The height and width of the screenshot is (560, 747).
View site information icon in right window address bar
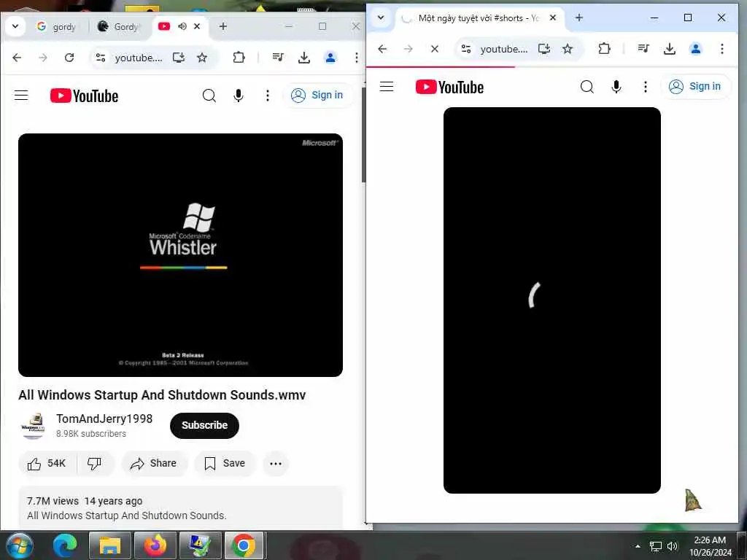466,49
